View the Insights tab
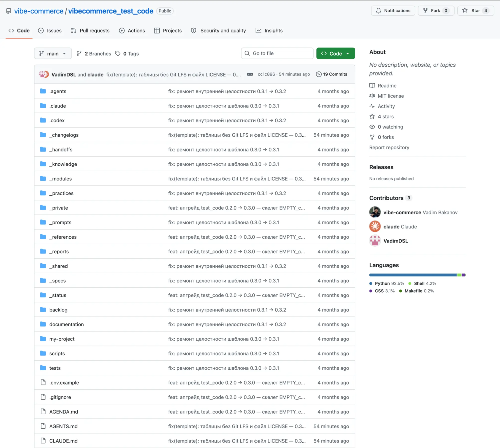The width and height of the screenshot is (500, 448). [269, 30]
